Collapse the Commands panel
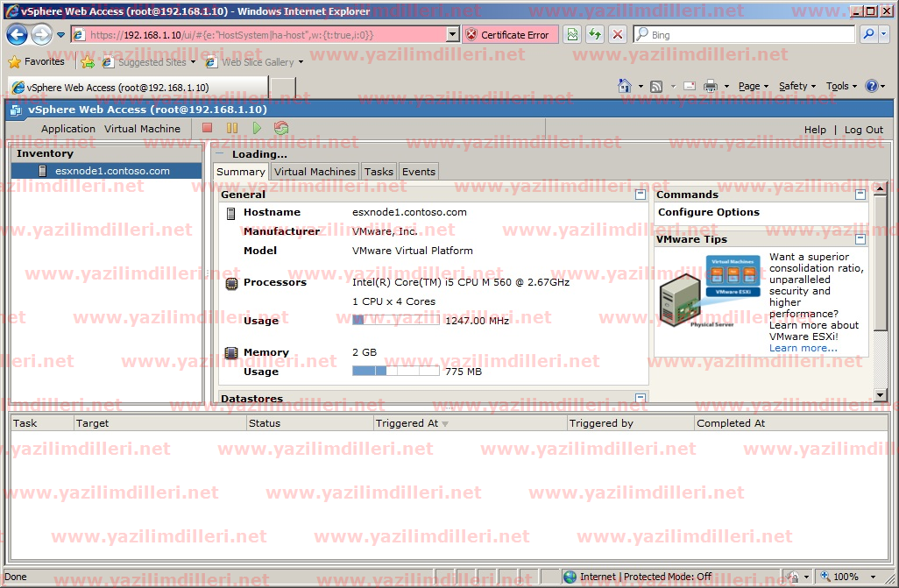Screen dimensions: 899x588 (x=860, y=195)
